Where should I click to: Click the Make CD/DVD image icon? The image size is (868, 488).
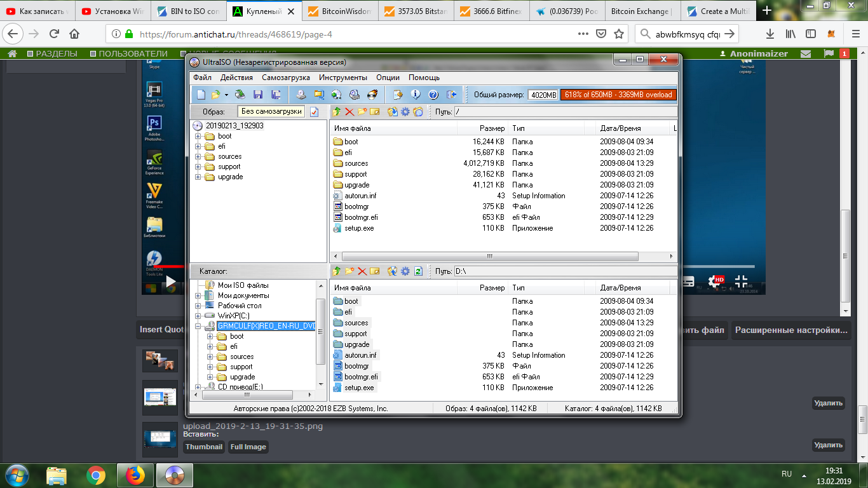[x=301, y=95]
